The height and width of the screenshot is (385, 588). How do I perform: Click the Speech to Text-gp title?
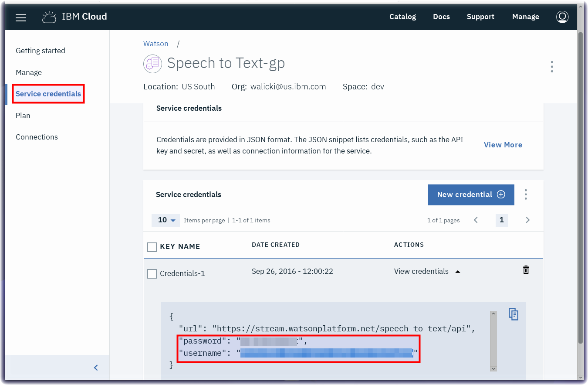coord(226,63)
